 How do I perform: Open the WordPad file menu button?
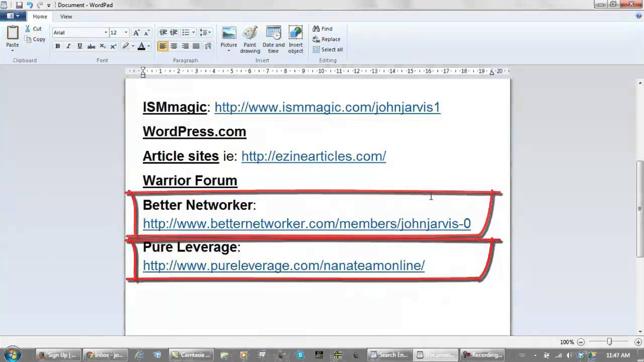14,16
